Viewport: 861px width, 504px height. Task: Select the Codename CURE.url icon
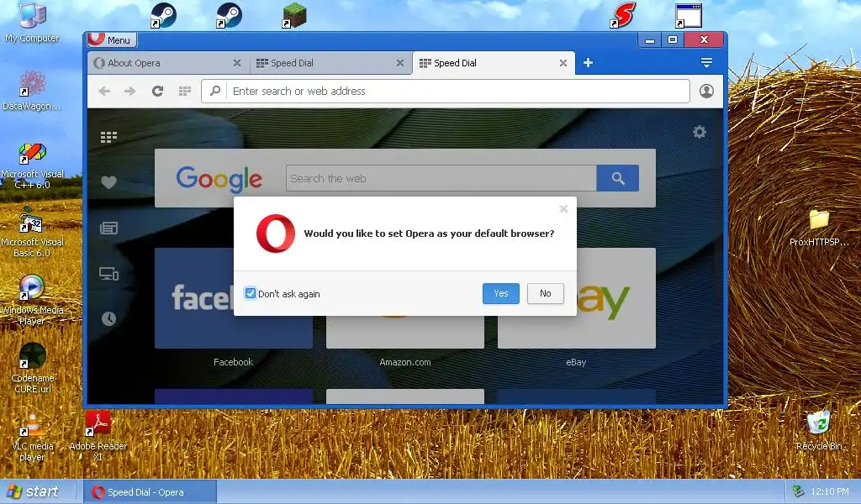[32, 368]
